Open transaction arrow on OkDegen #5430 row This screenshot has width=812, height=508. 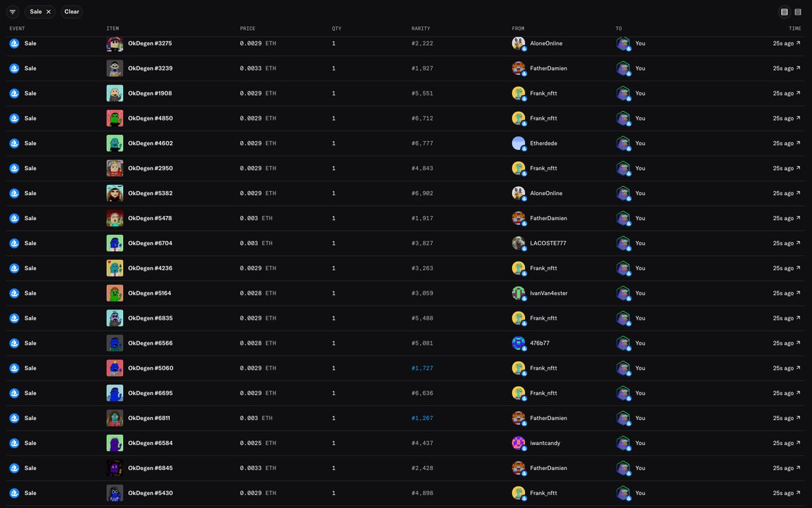click(799, 493)
